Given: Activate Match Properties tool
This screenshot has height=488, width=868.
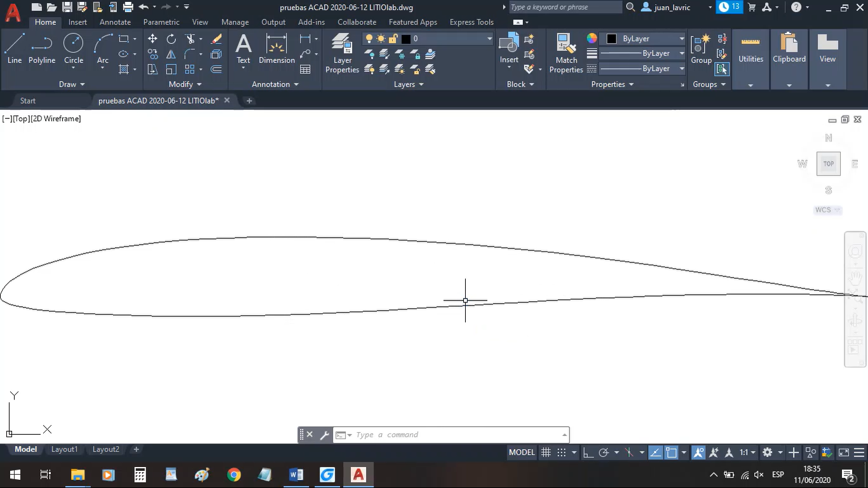Looking at the screenshot, I should point(566,53).
